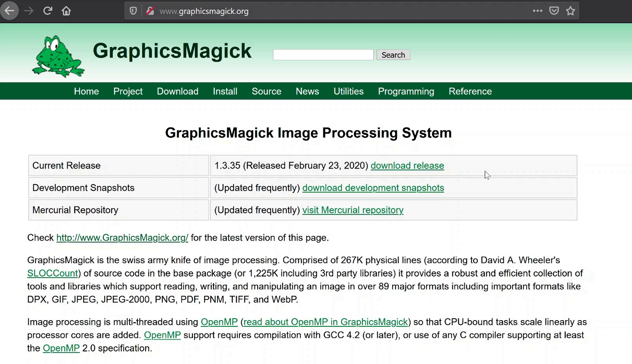Open the Download menu item

point(177,91)
